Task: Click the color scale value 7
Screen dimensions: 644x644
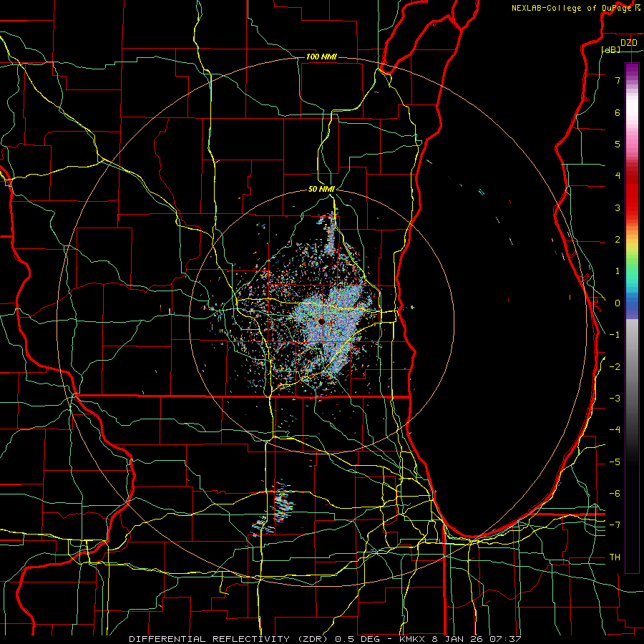Action: click(617, 80)
